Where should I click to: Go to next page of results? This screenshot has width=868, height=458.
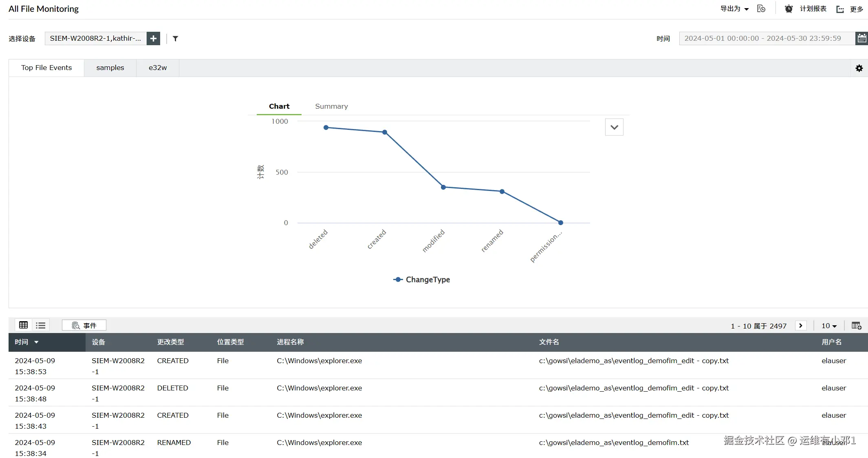tap(800, 326)
